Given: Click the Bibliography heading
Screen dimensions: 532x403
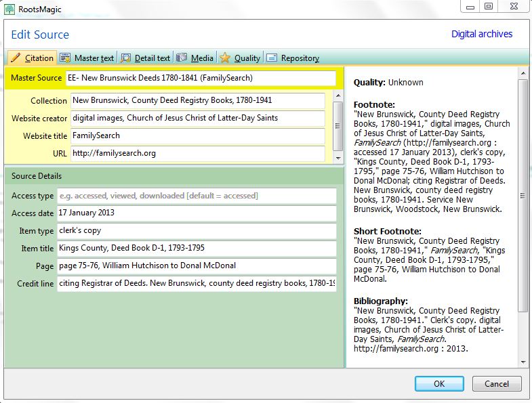Looking at the screenshot, I should tap(381, 301).
